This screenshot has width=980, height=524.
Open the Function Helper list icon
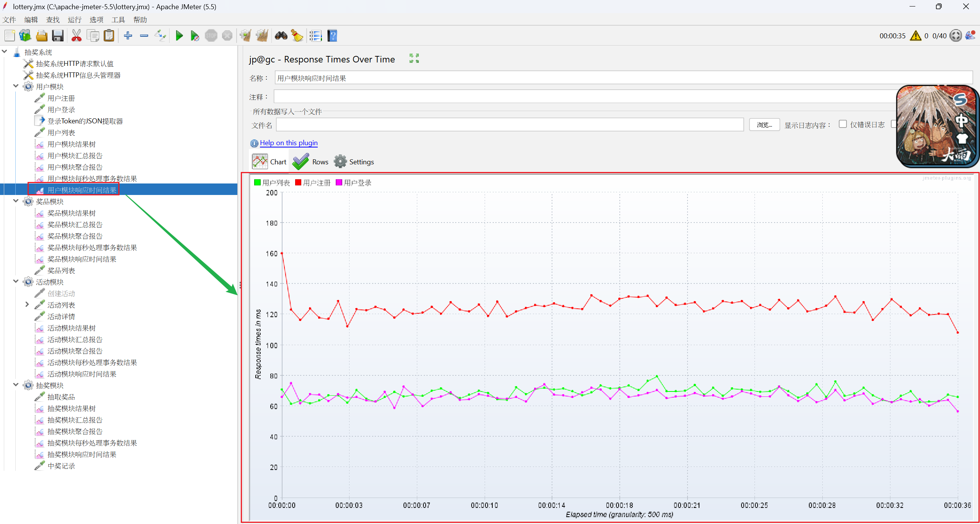point(315,36)
